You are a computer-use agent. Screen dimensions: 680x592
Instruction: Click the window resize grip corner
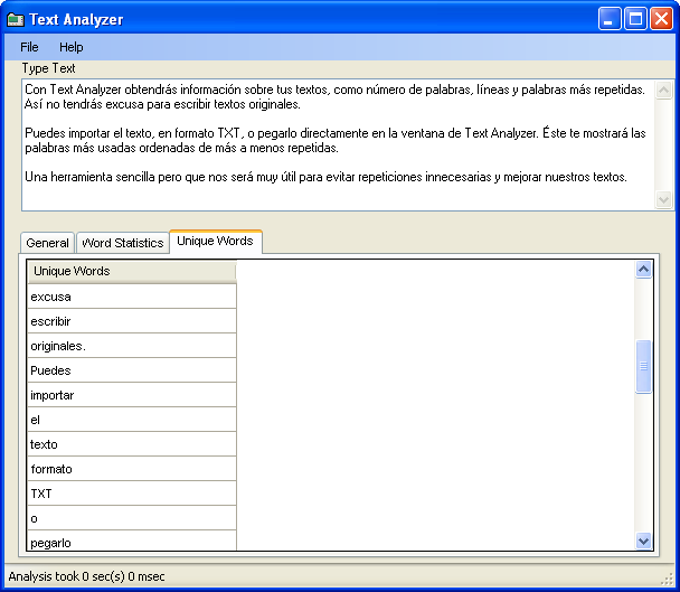[x=667, y=579]
